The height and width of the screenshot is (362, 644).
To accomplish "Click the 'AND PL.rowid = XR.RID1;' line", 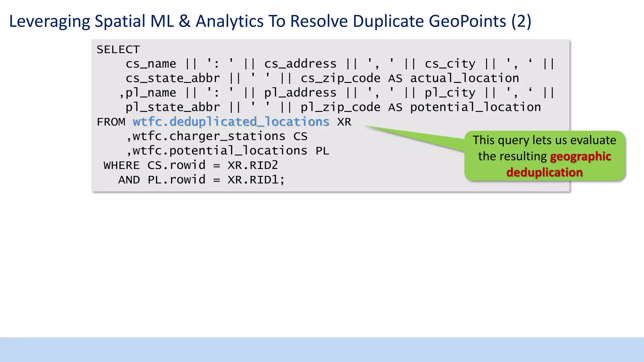I will [x=202, y=180].
